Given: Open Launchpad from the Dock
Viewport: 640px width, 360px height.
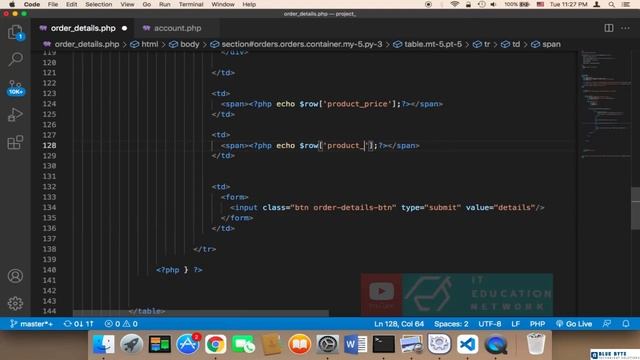Looking at the screenshot, I should coord(131,344).
